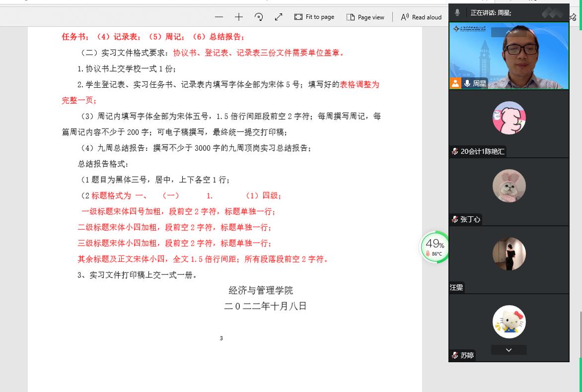Click the orange host icon beside 周星
The image size is (582, 392).
pyautogui.click(x=455, y=83)
